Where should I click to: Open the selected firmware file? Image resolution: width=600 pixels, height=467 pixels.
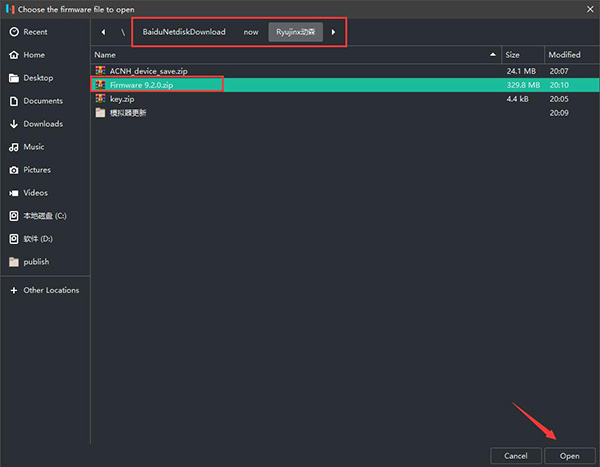(x=569, y=456)
